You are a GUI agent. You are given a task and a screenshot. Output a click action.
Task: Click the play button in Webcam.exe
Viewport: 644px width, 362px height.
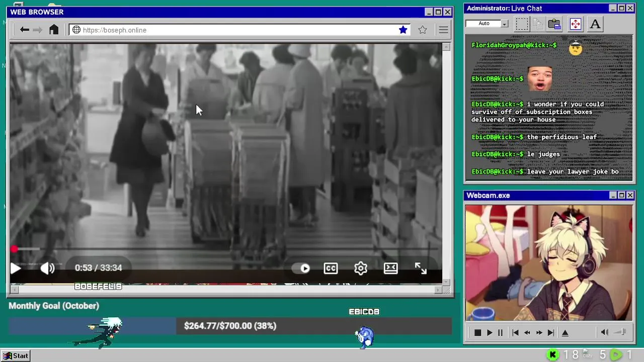point(490,332)
